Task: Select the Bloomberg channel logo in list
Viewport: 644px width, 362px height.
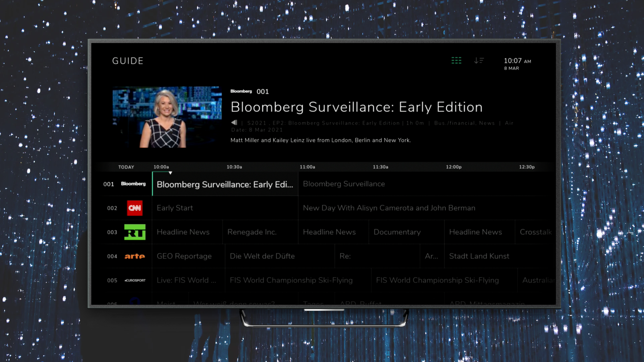Action: 133,184
